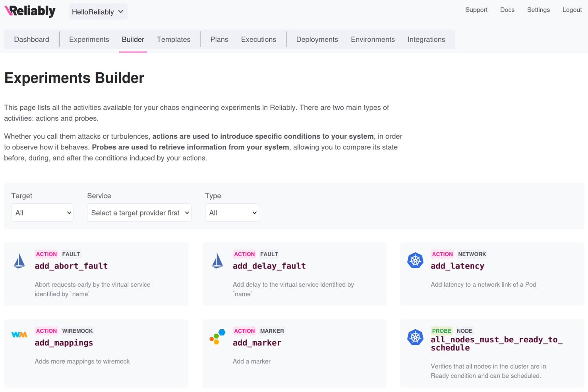Go to the Dashboard tab
The image size is (588, 392).
(32, 39)
